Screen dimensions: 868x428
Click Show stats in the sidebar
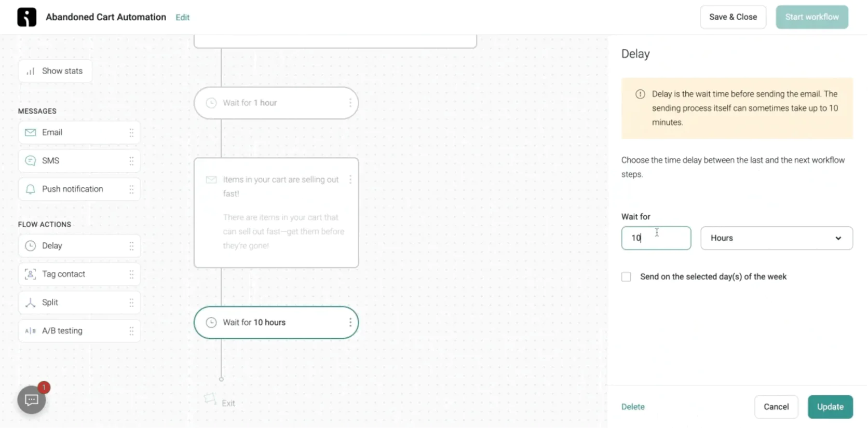pos(55,71)
